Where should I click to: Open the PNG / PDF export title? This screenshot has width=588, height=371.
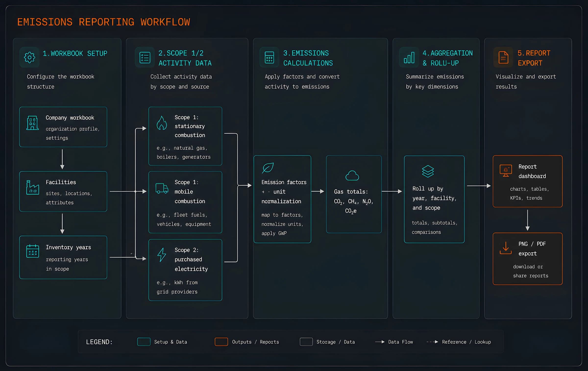coord(532,248)
